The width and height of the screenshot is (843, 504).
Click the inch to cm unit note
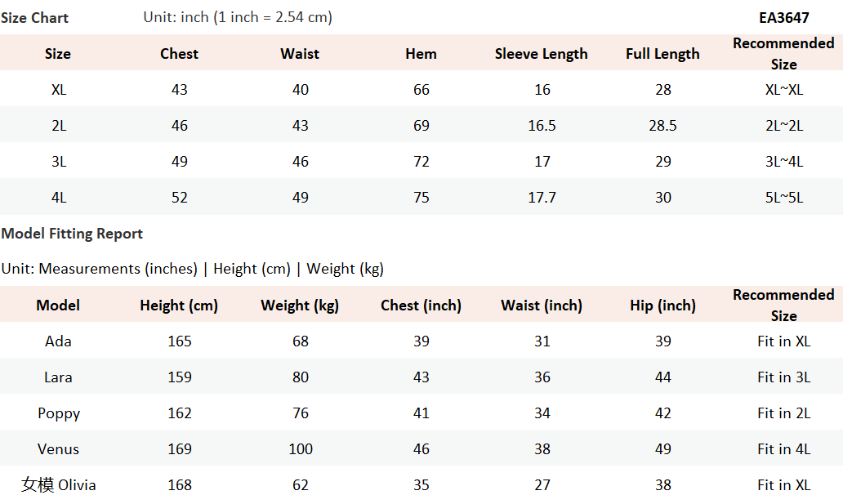(x=238, y=17)
